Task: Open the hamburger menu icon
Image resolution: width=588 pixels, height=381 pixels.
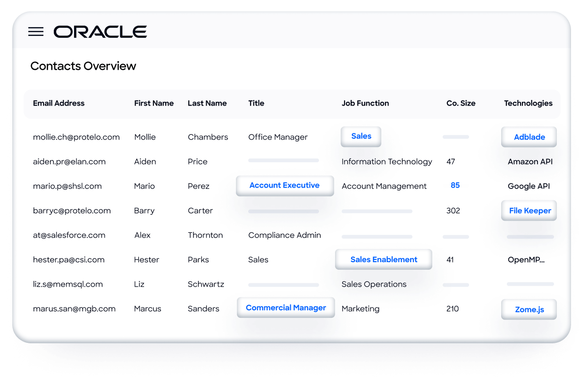Action: [x=36, y=32]
